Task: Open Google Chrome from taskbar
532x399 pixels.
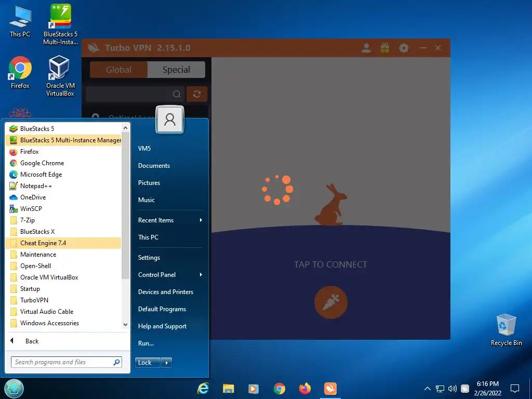Action: pyautogui.click(x=279, y=389)
